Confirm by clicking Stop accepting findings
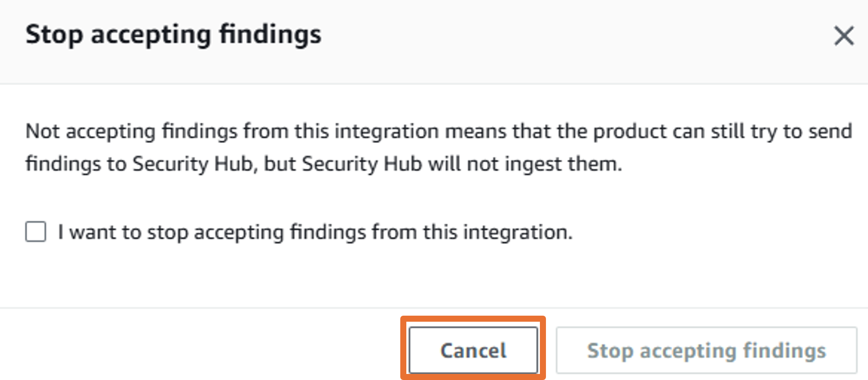 (706, 350)
